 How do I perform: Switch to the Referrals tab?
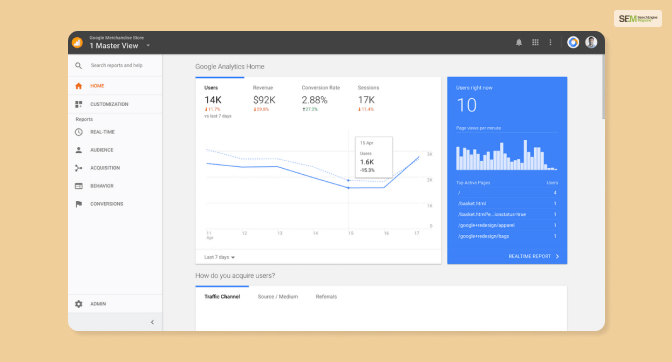click(326, 296)
